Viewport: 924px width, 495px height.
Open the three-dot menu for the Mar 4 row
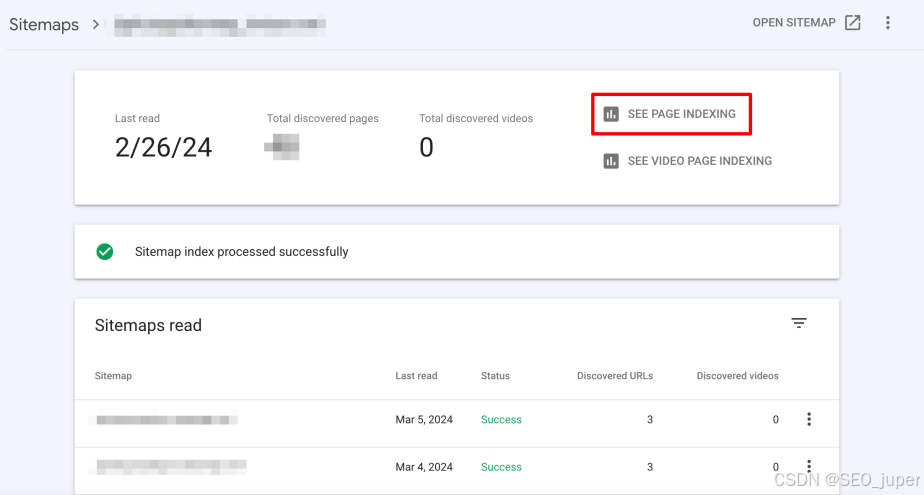[x=808, y=466]
